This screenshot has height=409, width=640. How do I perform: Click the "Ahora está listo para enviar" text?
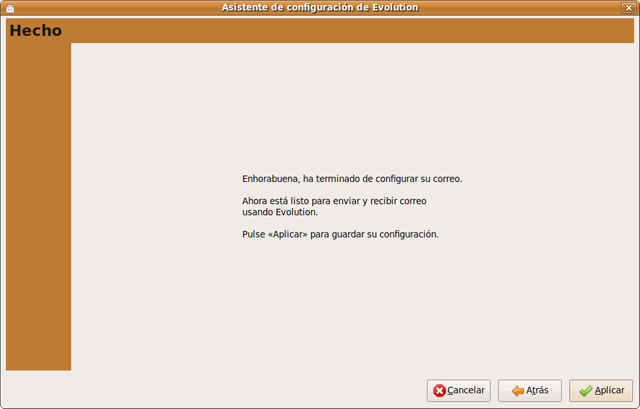(340, 202)
